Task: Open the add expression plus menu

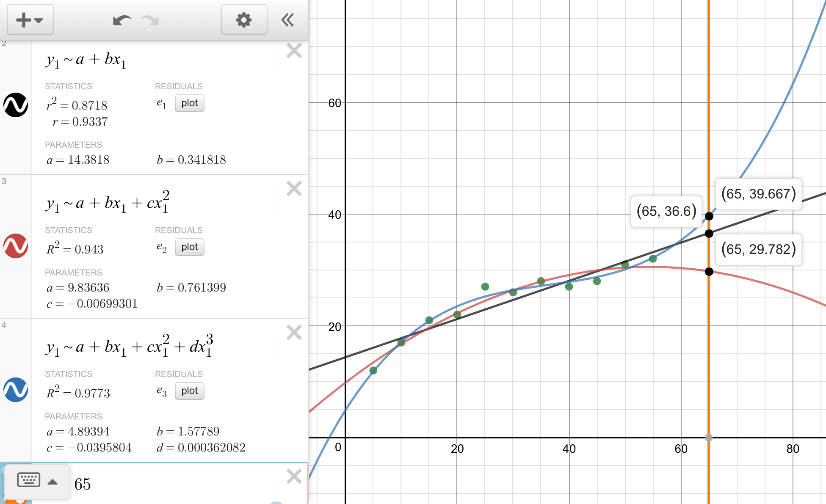Action: click(30, 20)
